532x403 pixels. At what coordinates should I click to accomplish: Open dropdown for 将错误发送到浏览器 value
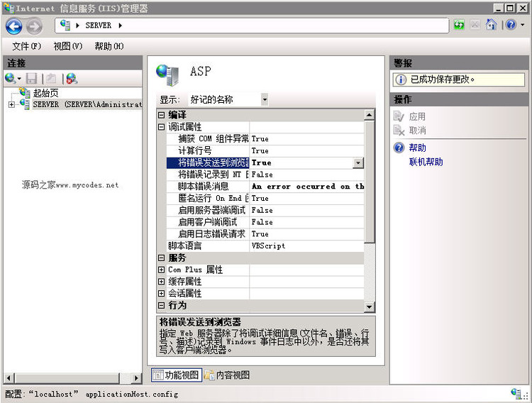(358, 162)
